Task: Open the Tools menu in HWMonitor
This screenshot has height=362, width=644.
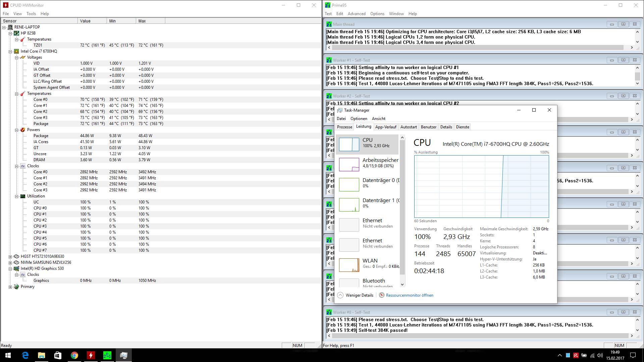Action: [31, 14]
